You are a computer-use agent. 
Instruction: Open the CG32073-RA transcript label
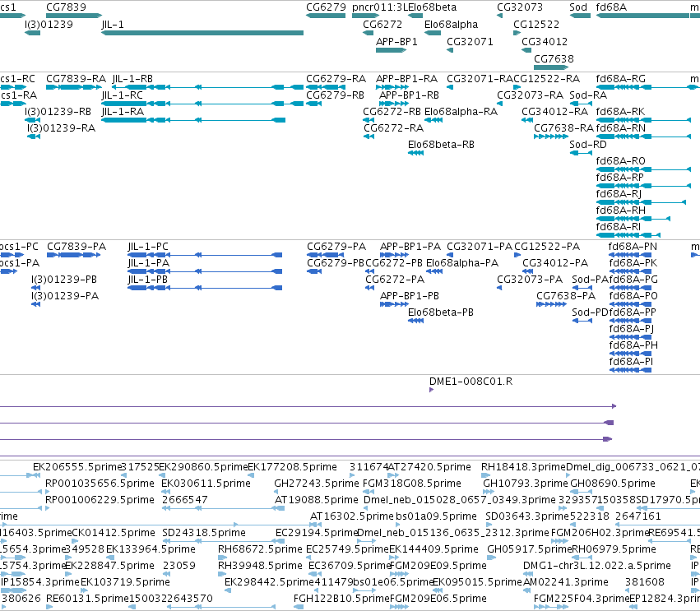(530, 95)
